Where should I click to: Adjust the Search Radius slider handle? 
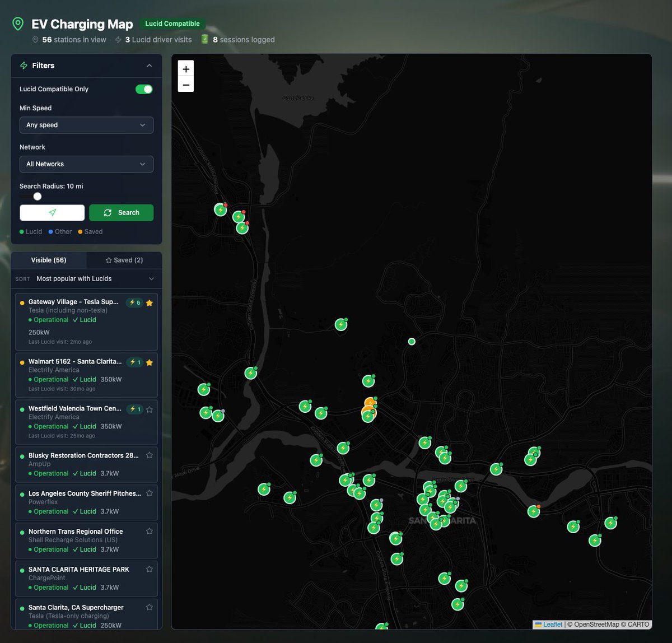pyautogui.click(x=38, y=197)
